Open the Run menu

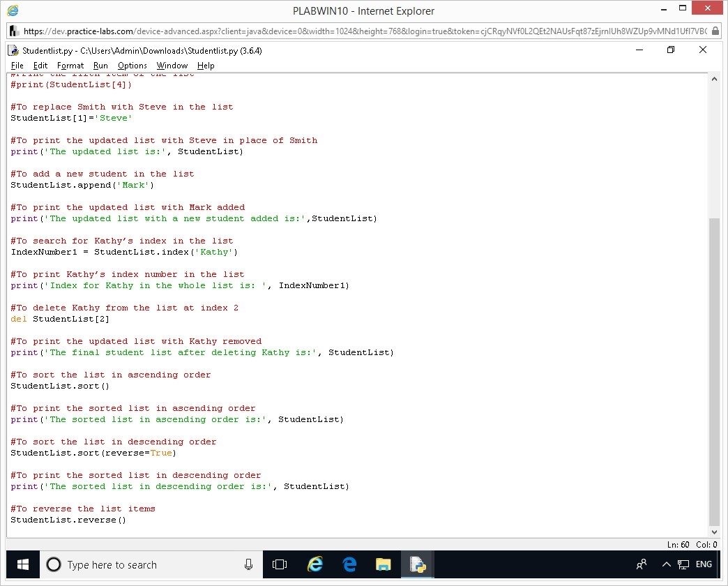[x=100, y=66]
